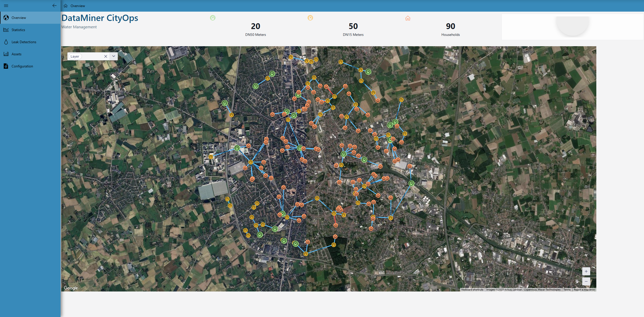This screenshot has width=644, height=317.
Task: Collapse sidebar with back arrow icon
Action: [x=54, y=6]
